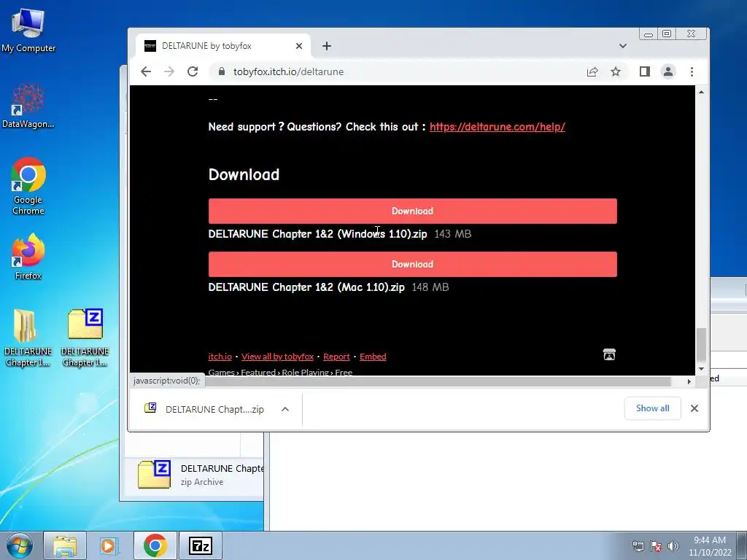747x560 pixels.
Task: Minimize the Chrome window
Action: (648, 34)
